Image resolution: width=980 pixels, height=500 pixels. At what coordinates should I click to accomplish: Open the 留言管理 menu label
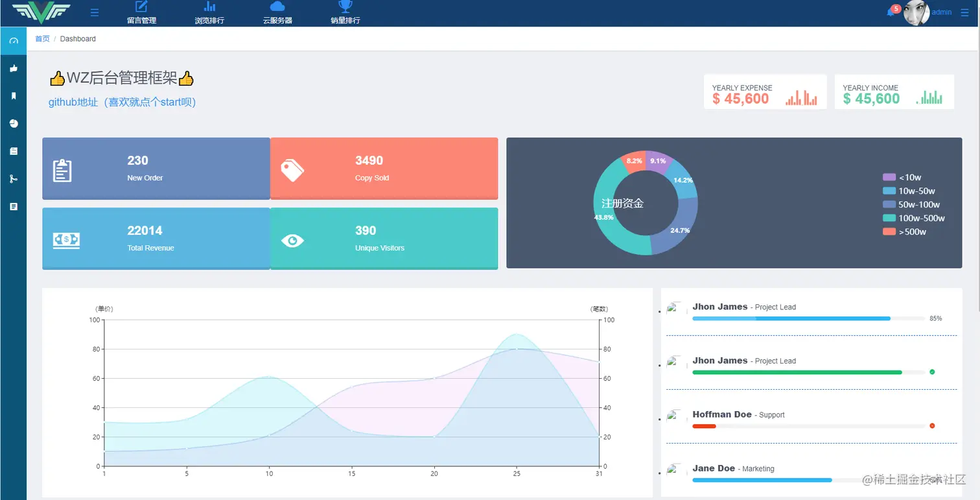(141, 20)
